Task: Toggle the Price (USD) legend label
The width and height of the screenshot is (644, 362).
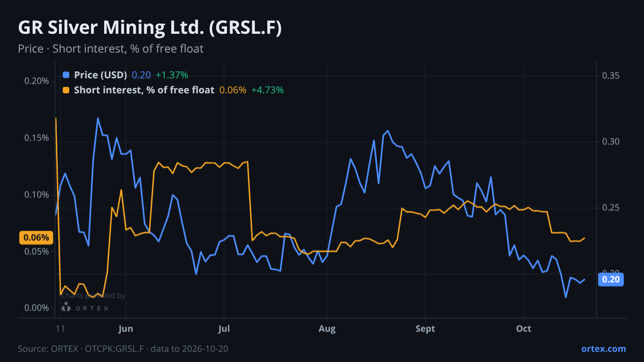Action: [100, 75]
